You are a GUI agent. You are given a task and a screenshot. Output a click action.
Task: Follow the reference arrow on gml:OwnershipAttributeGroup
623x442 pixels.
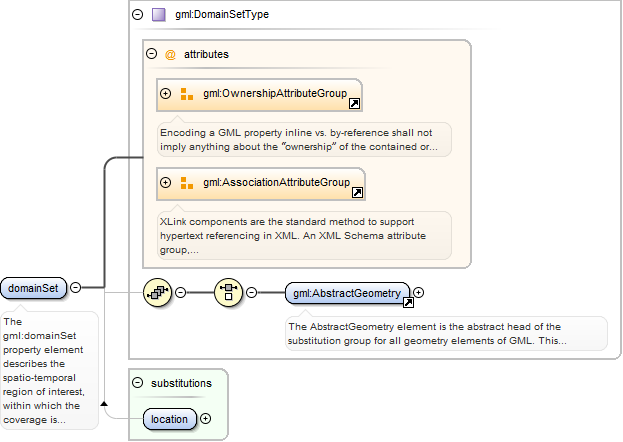click(354, 103)
